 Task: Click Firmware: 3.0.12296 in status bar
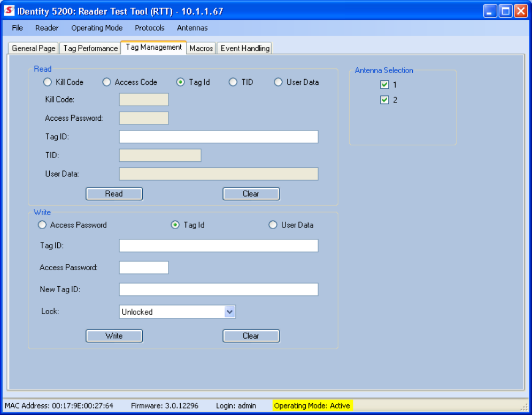coord(165,405)
